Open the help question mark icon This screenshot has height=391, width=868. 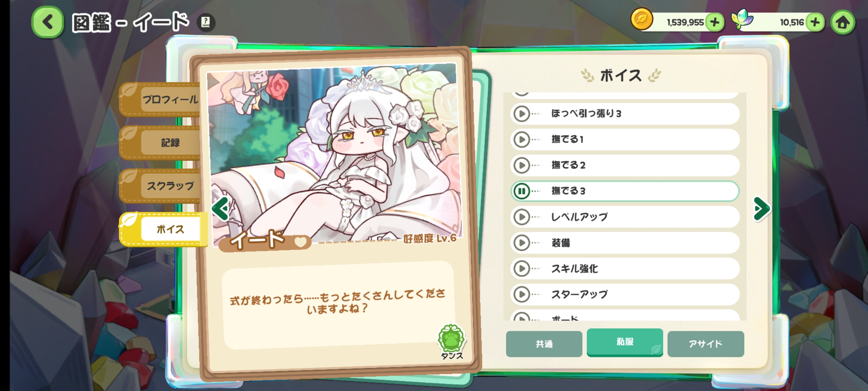[x=206, y=22]
